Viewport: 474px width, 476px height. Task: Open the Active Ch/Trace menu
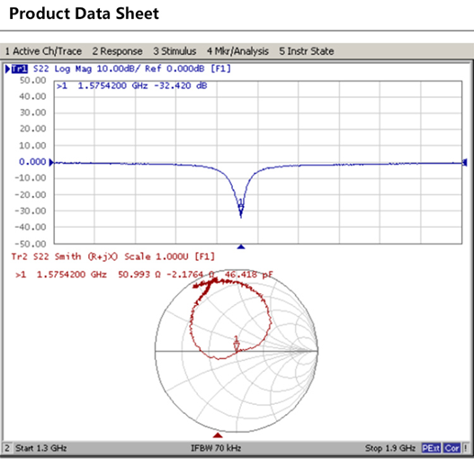(43, 51)
